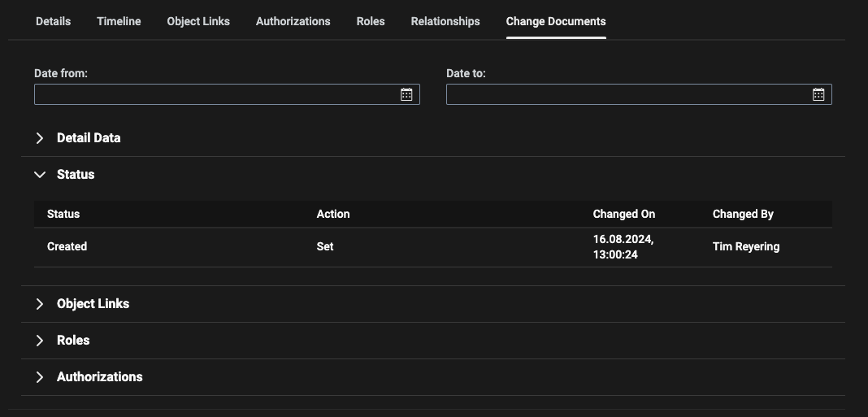Collapse the Status section chevron

40,175
